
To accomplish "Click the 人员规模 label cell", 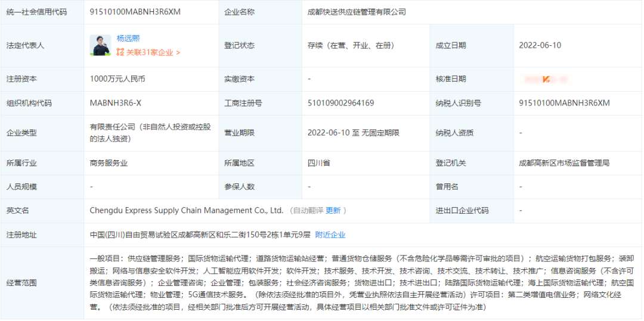I will pyautogui.click(x=42, y=187).
